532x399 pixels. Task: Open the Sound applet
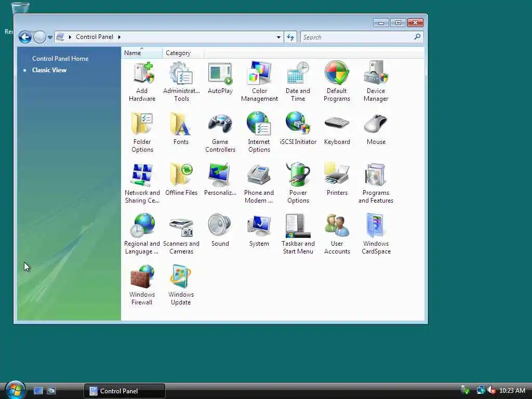pyautogui.click(x=220, y=231)
